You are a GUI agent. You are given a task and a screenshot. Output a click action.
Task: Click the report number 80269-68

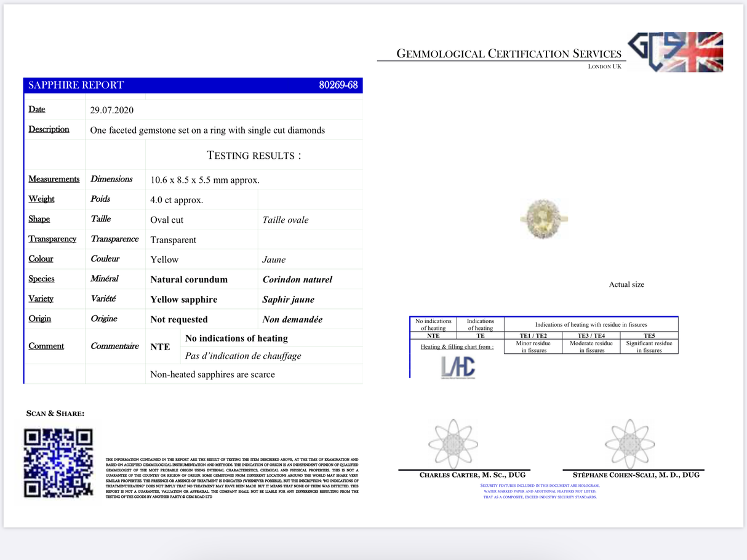tap(338, 85)
